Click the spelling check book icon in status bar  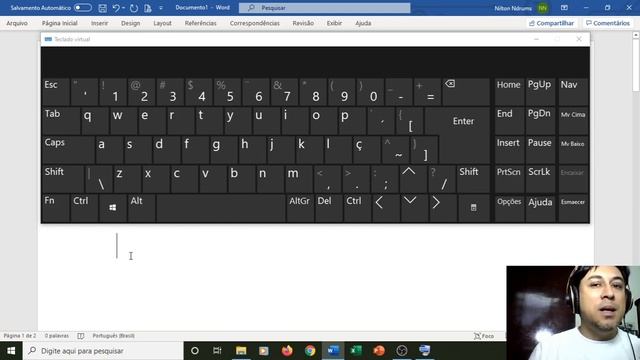point(81,336)
